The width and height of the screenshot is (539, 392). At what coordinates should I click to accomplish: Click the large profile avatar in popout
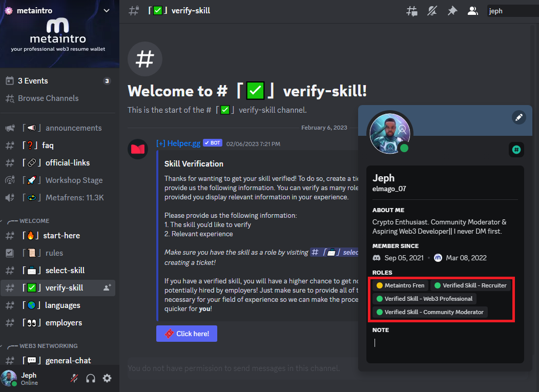(x=390, y=133)
